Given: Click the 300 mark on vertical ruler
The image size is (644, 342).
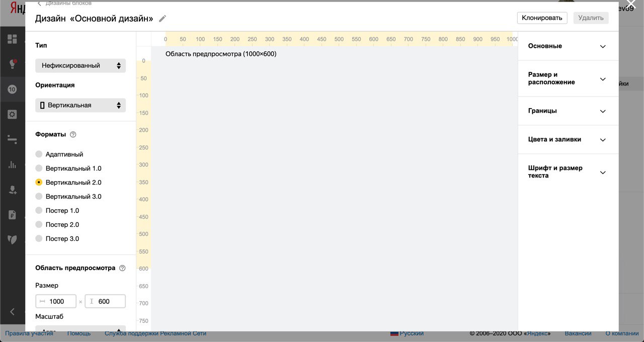Looking at the screenshot, I should tap(144, 165).
